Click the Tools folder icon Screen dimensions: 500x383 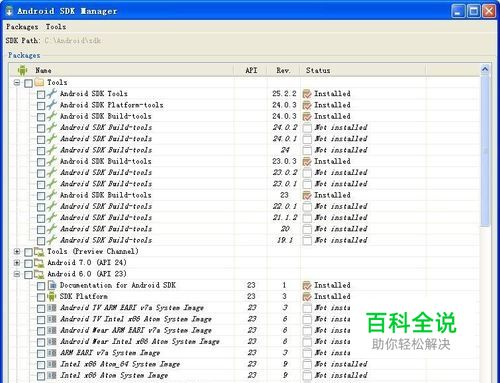pyautogui.click(x=39, y=82)
